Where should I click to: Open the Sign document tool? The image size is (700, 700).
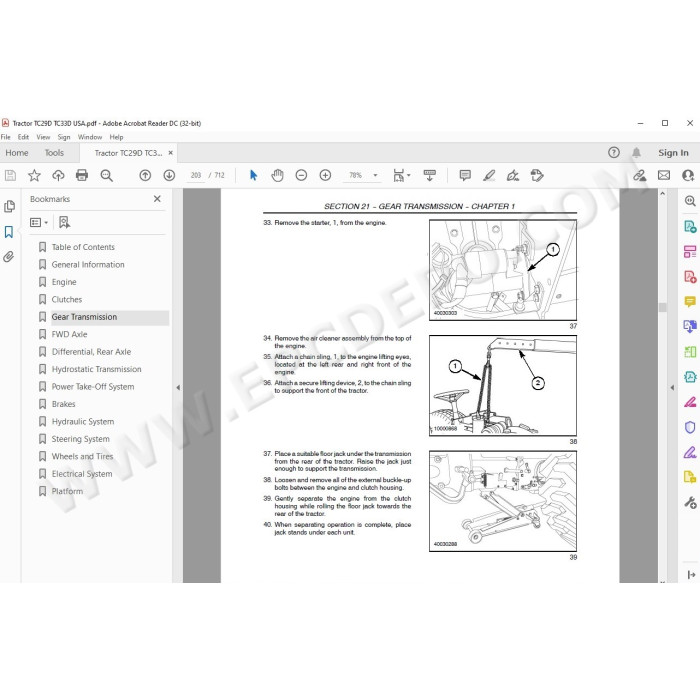513,175
